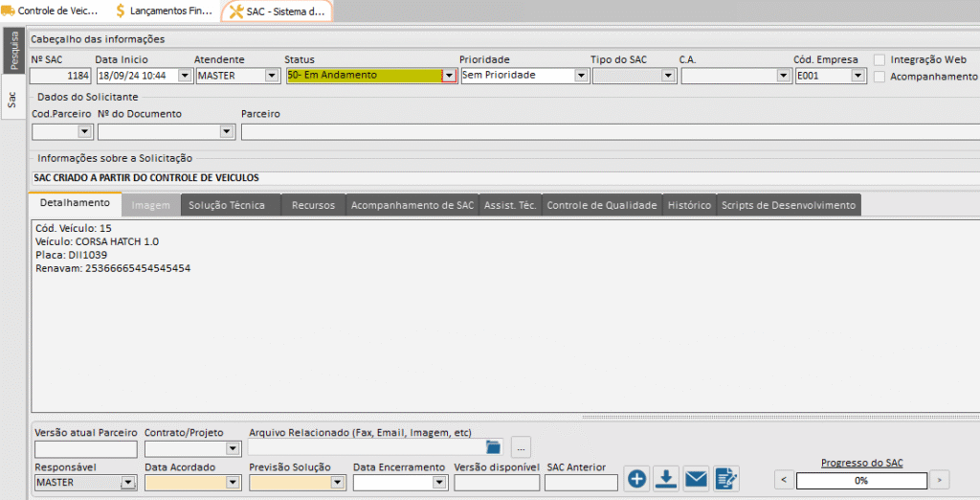Select the Acompanhamento de SAC tab
Screen dimensions: 980x500
point(412,205)
